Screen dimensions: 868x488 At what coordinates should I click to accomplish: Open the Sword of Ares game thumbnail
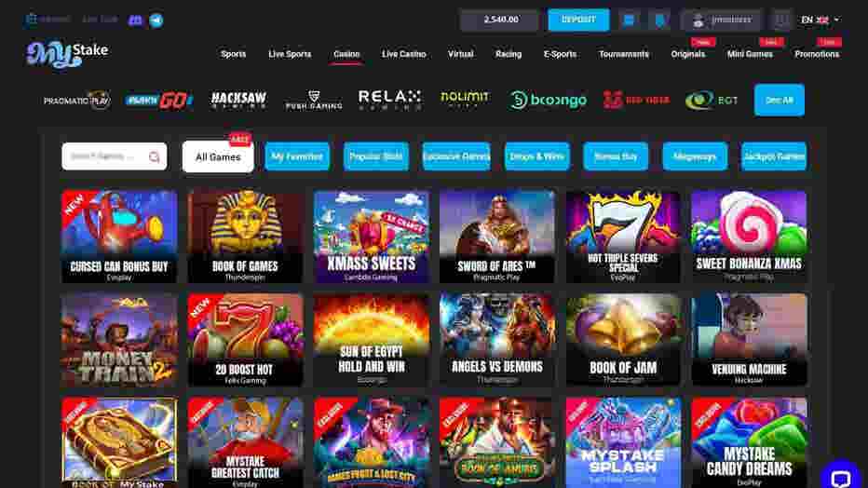pos(496,237)
